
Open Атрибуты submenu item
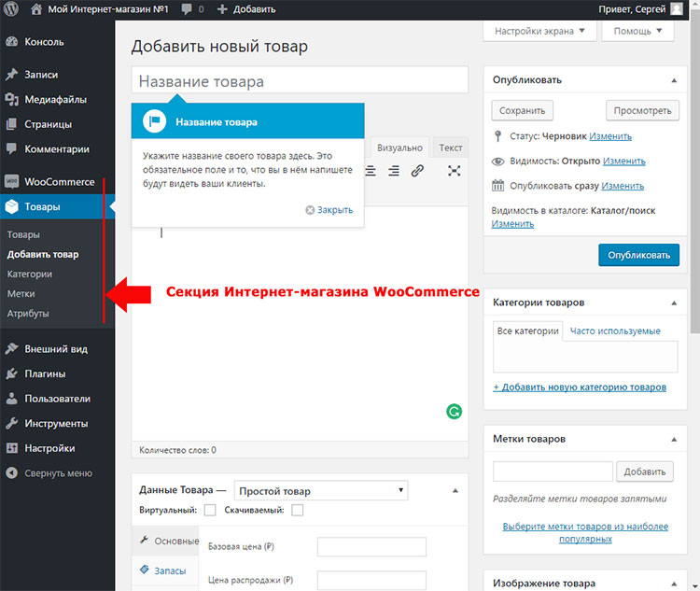(28, 313)
